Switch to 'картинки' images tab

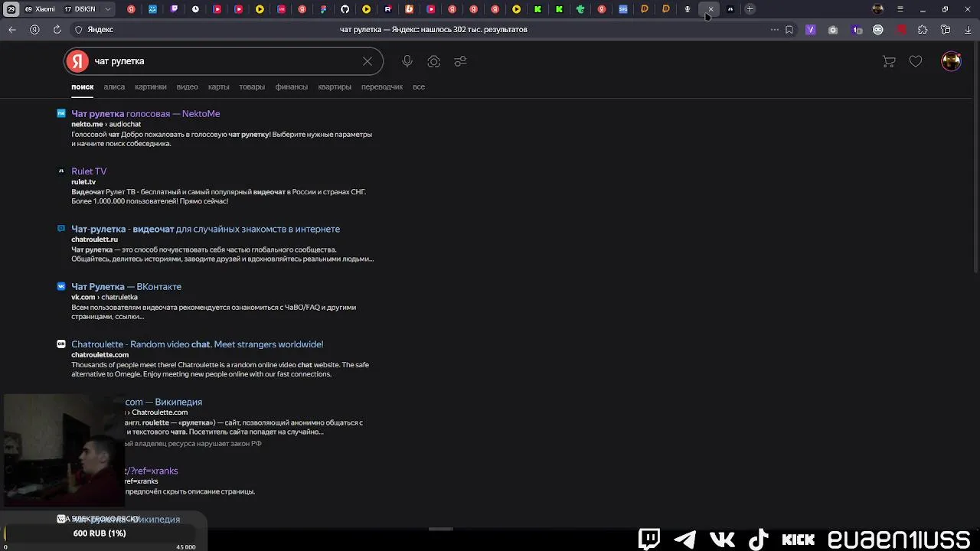click(x=151, y=87)
